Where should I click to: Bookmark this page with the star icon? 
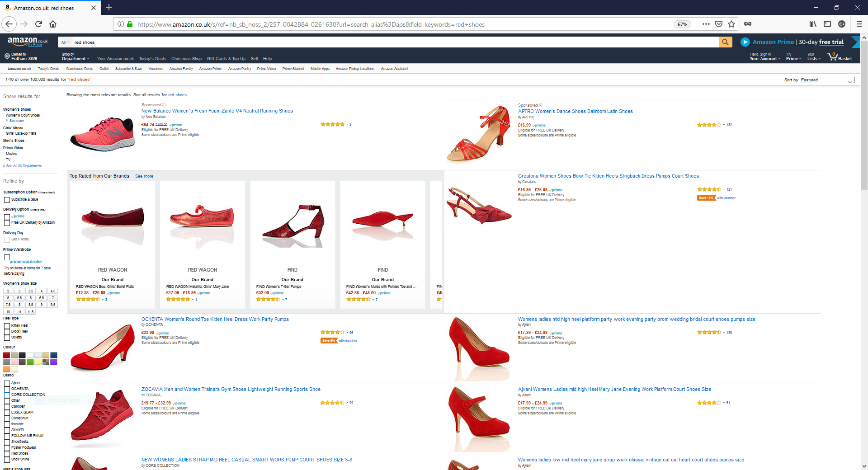731,24
